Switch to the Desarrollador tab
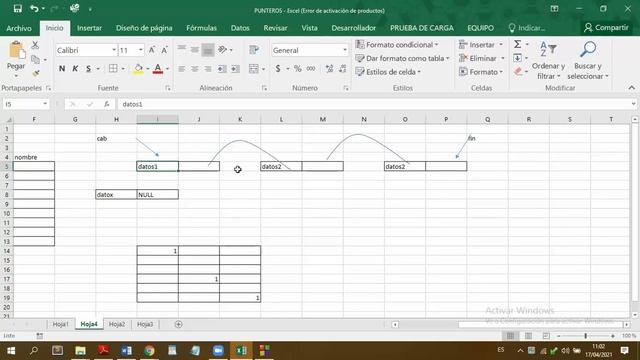The width and height of the screenshot is (640, 360). point(353,28)
